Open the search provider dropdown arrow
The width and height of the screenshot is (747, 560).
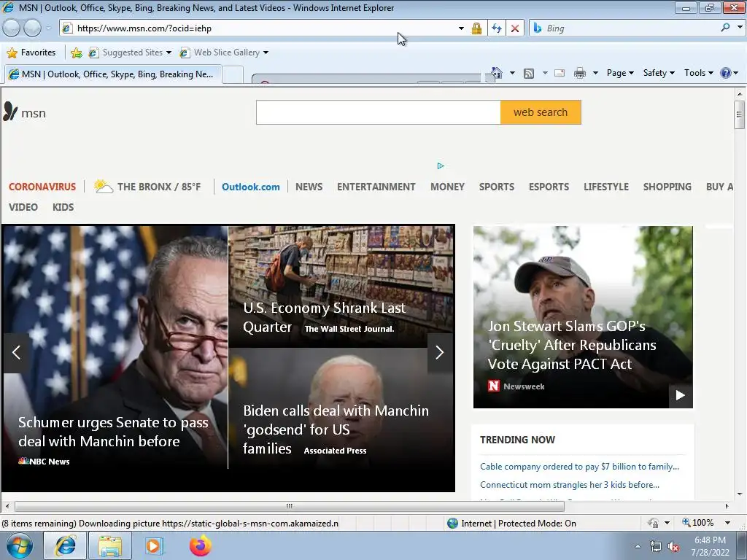[740, 28]
